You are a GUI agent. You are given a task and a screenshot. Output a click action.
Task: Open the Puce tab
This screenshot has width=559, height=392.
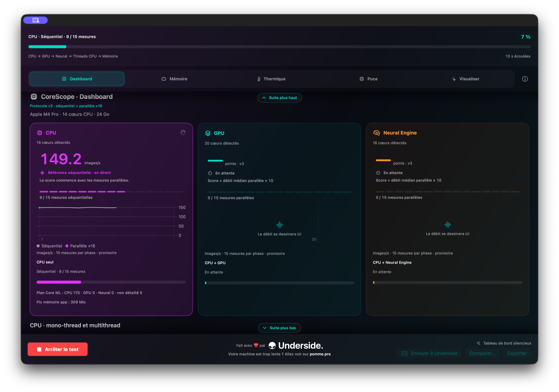tap(368, 79)
